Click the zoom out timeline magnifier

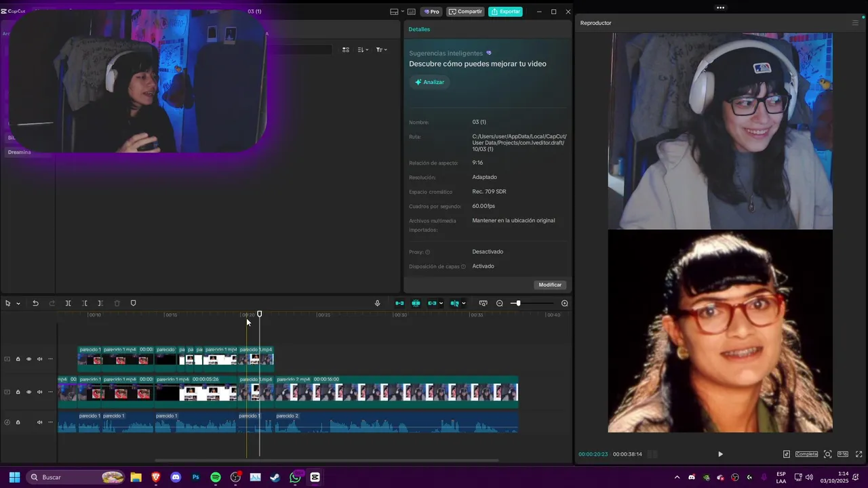(500, 303)
